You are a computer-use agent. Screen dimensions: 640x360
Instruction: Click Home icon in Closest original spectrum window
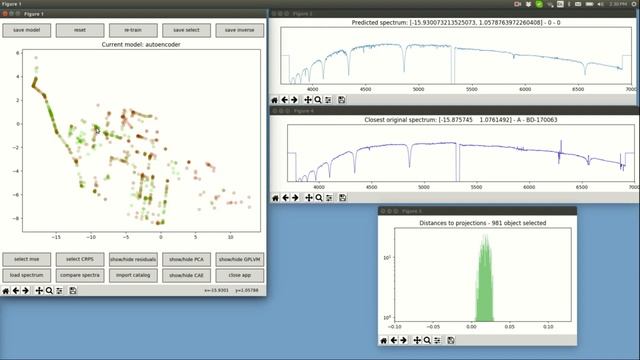click(x=276, y=198)
